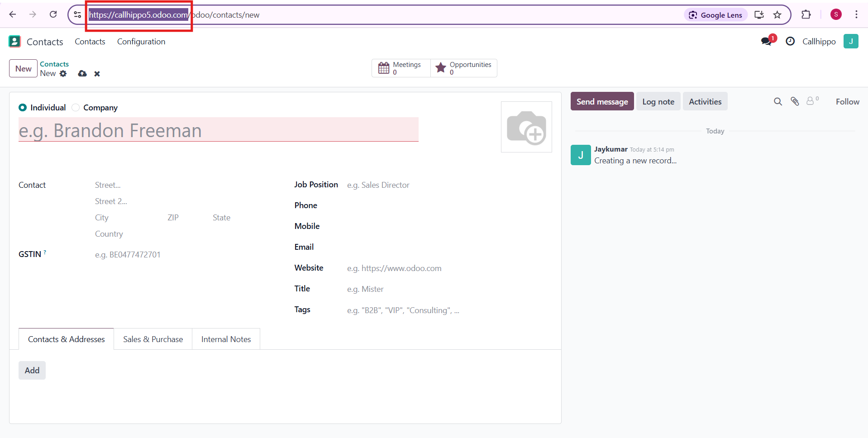The image size is (868, 438).
Task: Open the Configuration menu
Action: [141, 42]
